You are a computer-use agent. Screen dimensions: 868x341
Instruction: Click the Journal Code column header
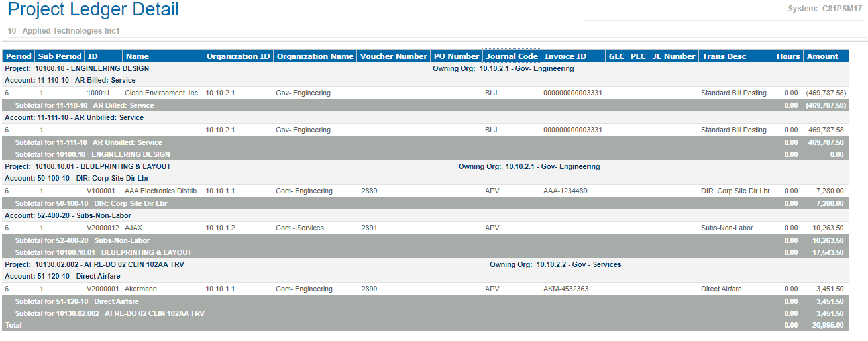(x=512, y=56)
